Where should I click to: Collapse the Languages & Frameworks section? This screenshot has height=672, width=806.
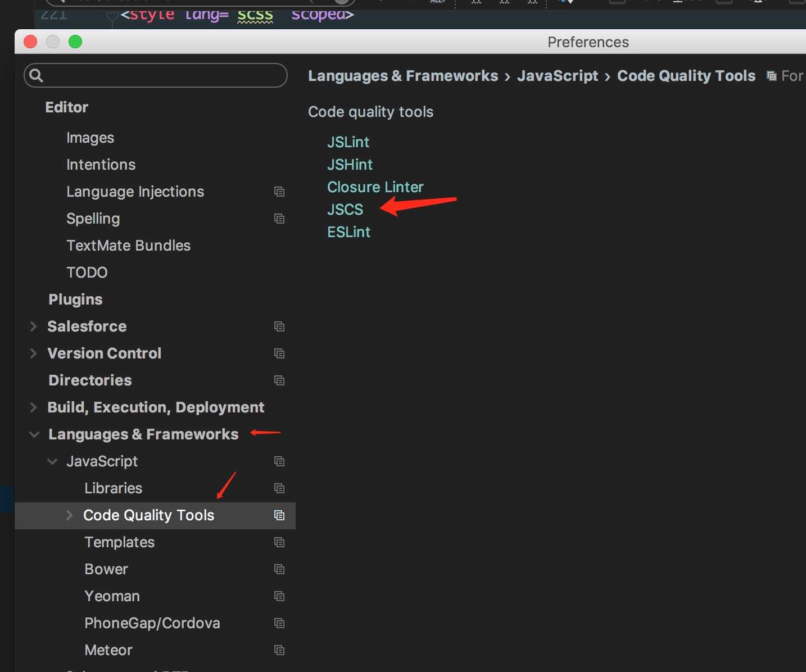pos(34,434)
